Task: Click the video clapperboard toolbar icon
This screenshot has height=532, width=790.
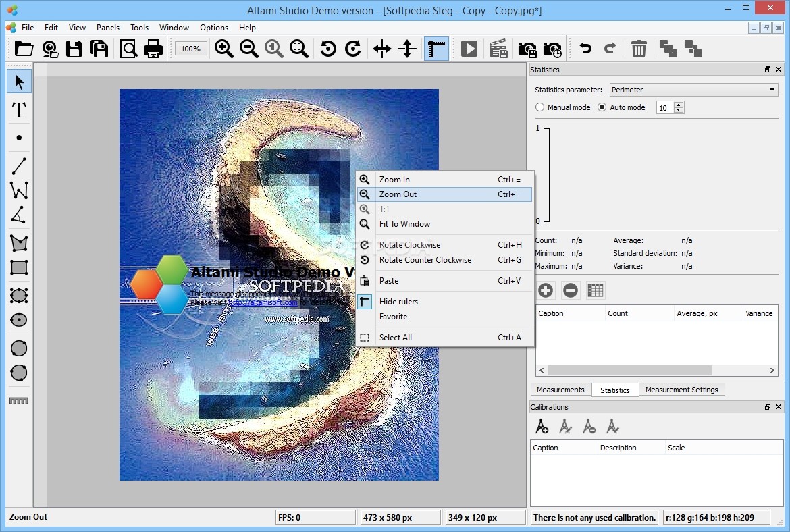Action: tap(498, 49)
